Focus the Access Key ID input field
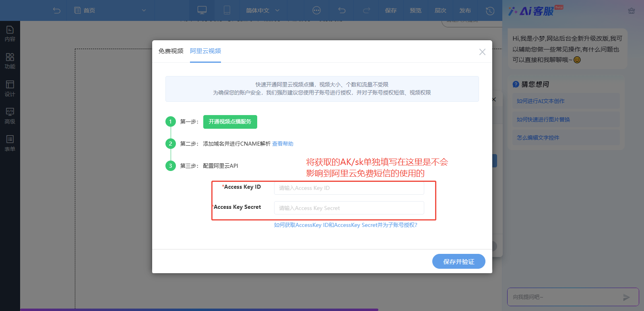This screenshot has height=311, width=644. point(349,188)
